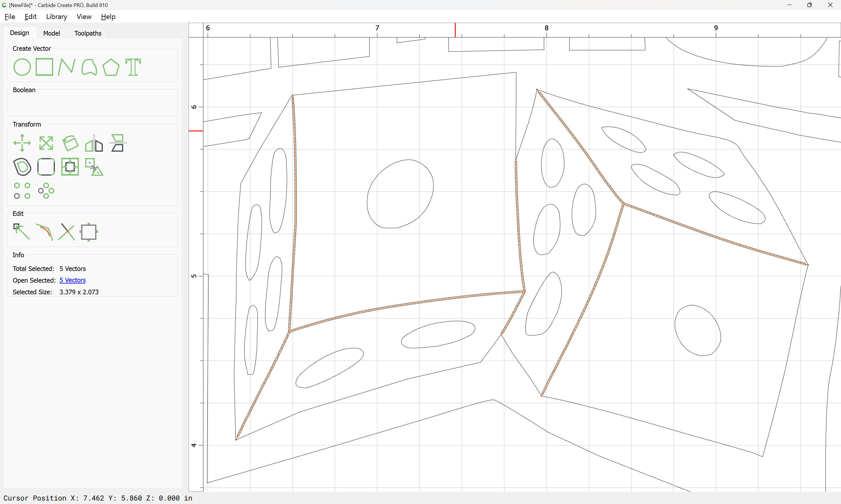The height and width of the screenshot is (504, 841).
Task: Choose the Linear Array tool
Action: pyautogui.click(x=22, y=190)
